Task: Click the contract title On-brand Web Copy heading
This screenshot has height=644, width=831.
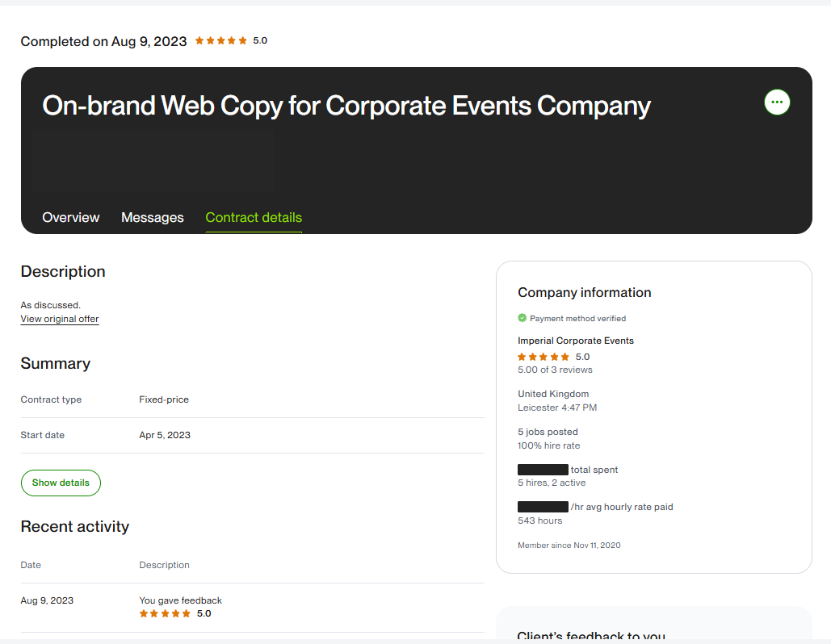Action: coord(346,106)
